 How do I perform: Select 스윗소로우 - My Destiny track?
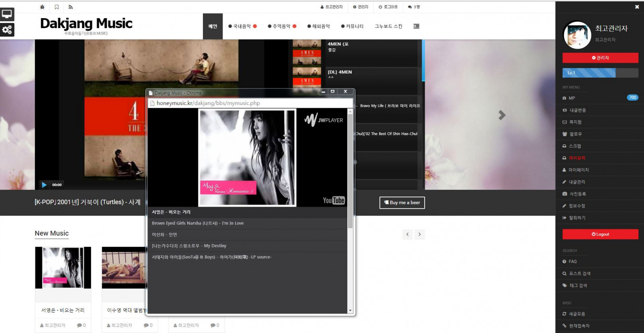[248, 246]
